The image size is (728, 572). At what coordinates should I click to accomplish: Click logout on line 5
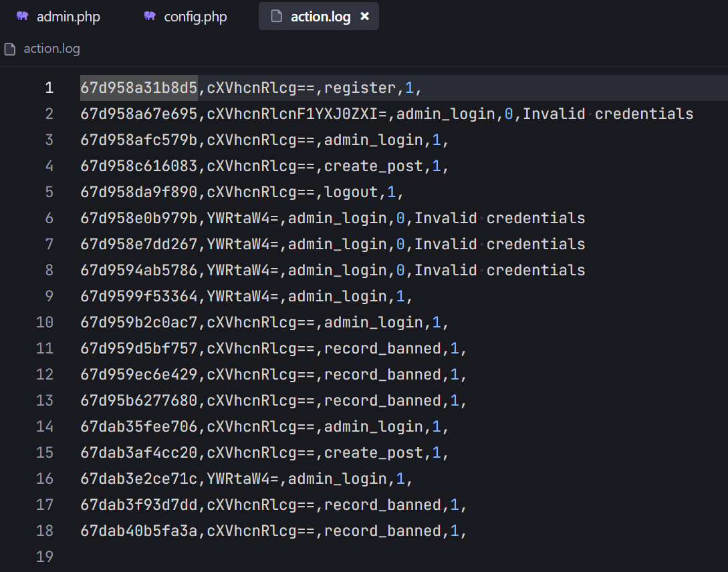click(351, 192)
